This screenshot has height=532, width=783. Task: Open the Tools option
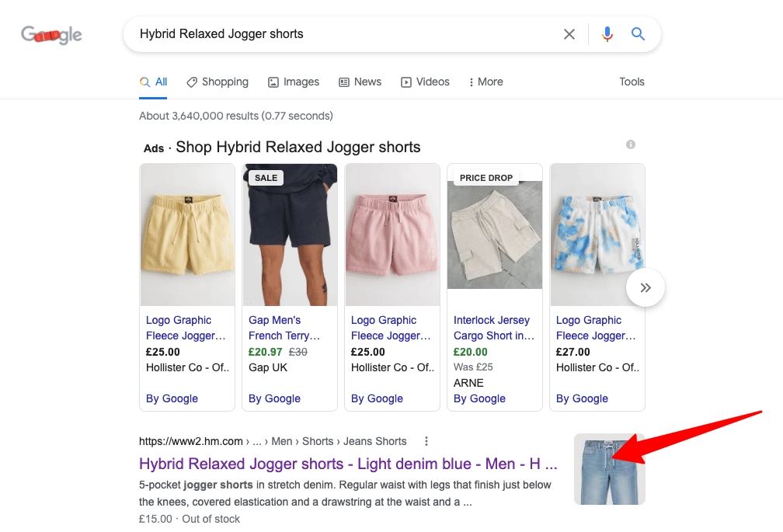coord(632,82)
